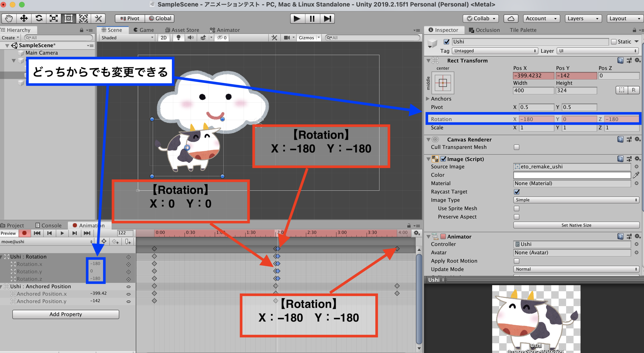Viewport: 644px width, 353px height.
Task: Open color eyedropper for Image Color
Action: click(636, 175)
